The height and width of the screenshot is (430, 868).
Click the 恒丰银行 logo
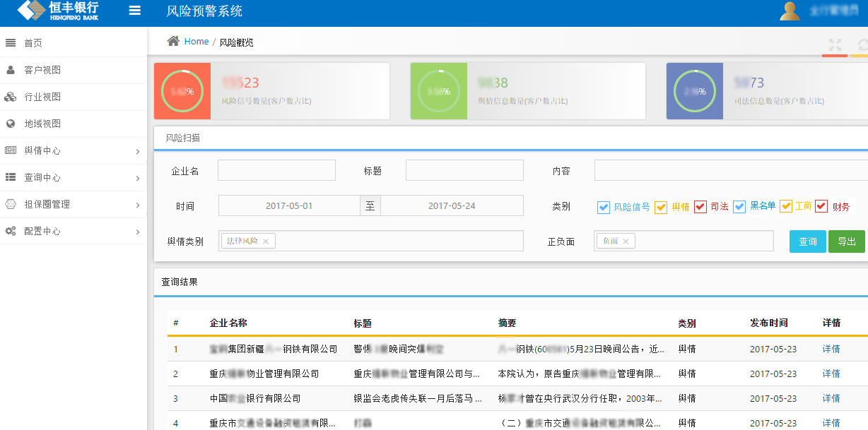coord(58,11)
